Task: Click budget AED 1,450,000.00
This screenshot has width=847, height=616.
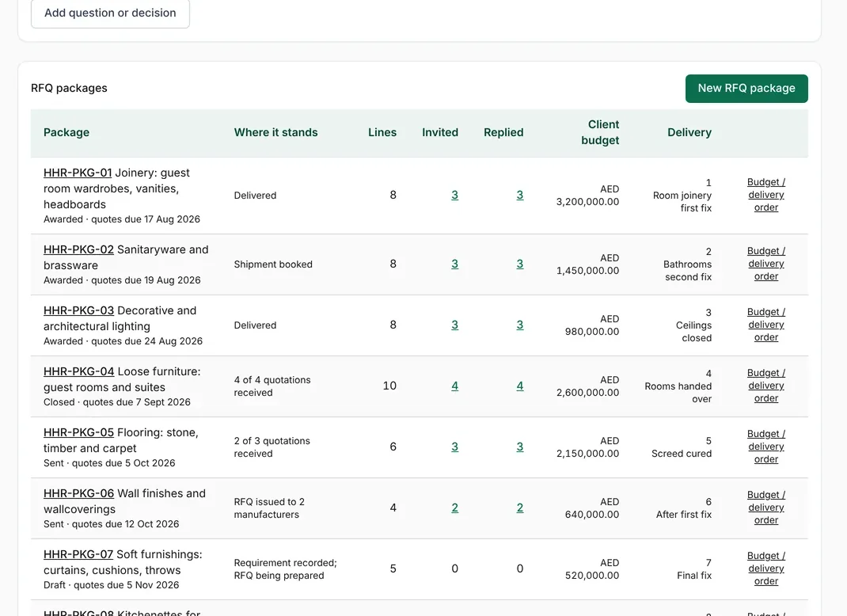Action: [587, 264]
